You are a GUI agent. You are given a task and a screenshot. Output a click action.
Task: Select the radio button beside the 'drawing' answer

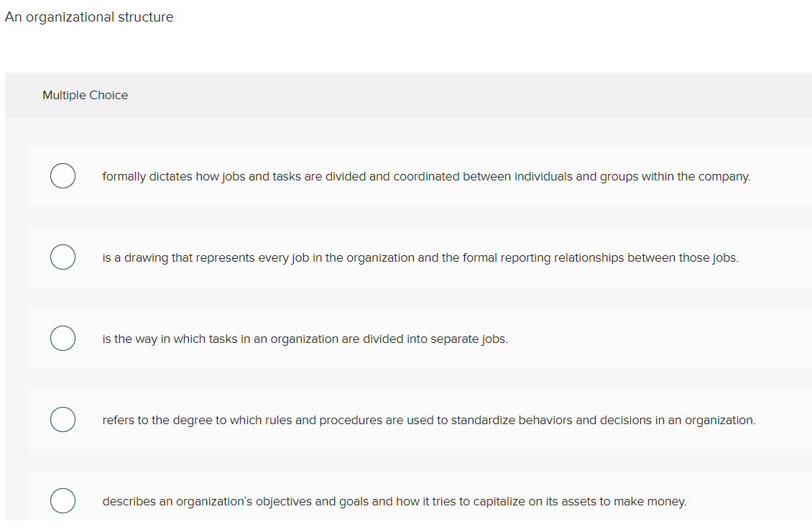[x=63, y=257]
